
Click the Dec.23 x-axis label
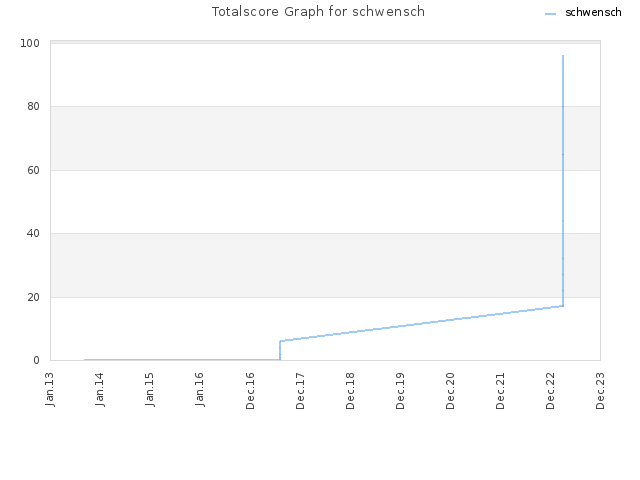tap(600, 391)
